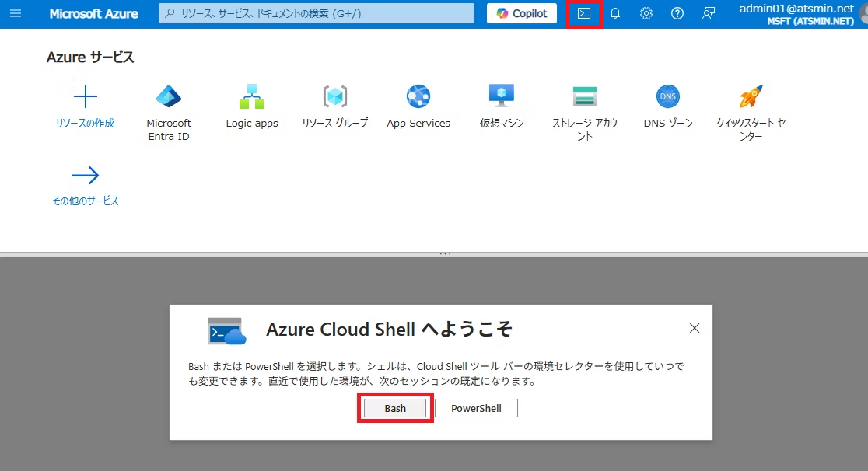The image size is (868, 471).
Task: Open the navigation hamburger menu
Action: 16,13
